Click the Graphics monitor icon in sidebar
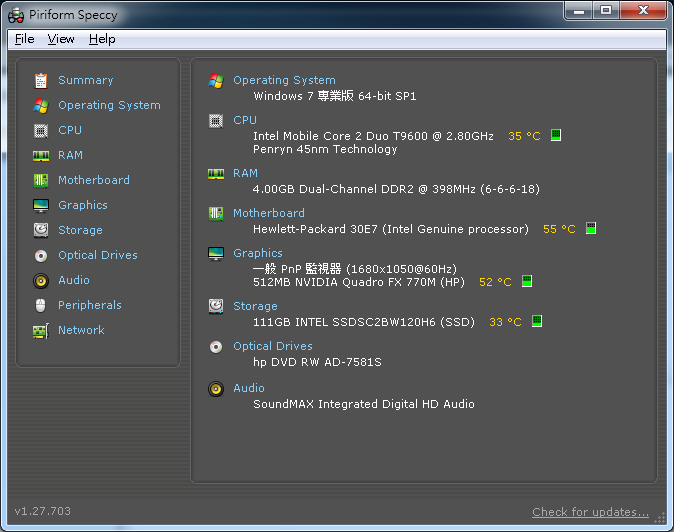This screenshot has width=674, height=532. 41,205
